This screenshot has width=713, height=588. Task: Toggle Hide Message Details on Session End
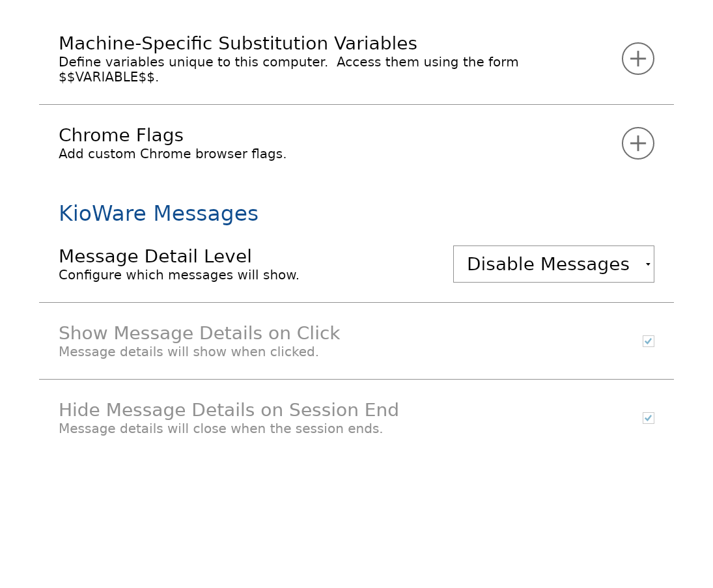coord(648,418)
